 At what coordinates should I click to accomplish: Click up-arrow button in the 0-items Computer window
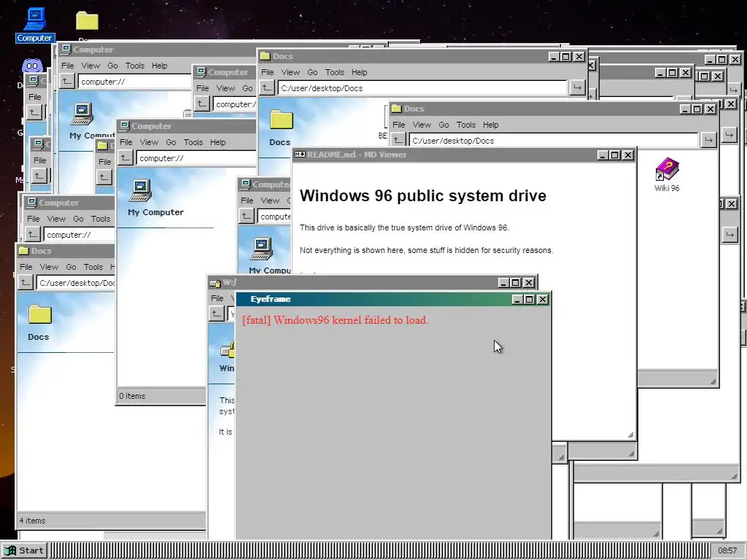(125, 157)
